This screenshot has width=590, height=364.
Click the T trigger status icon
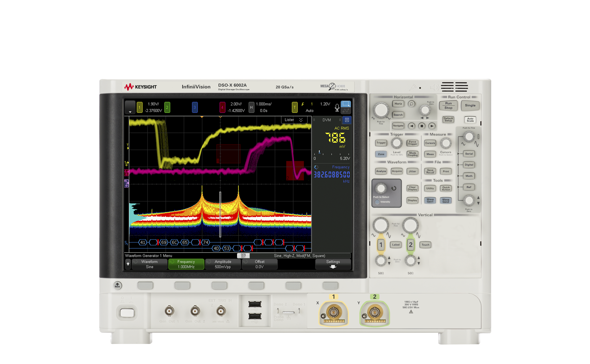pos(295,107)
